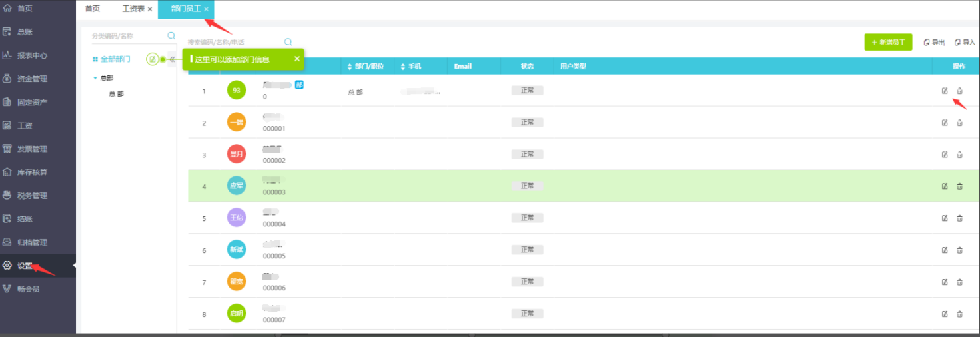Click employee code 000005

coord(274,256)
